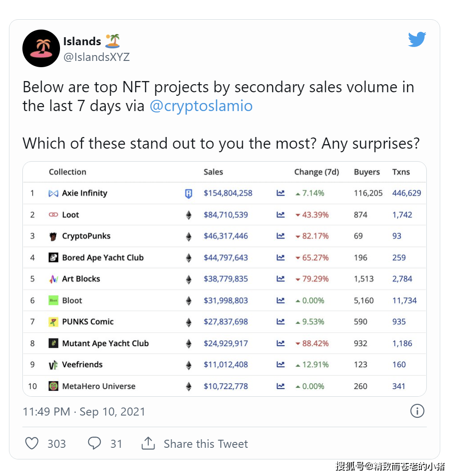The width and height of the screenshot is (455, 476).
Task: Open CryptoPunks collection row icon
Action: coord(53,236)
